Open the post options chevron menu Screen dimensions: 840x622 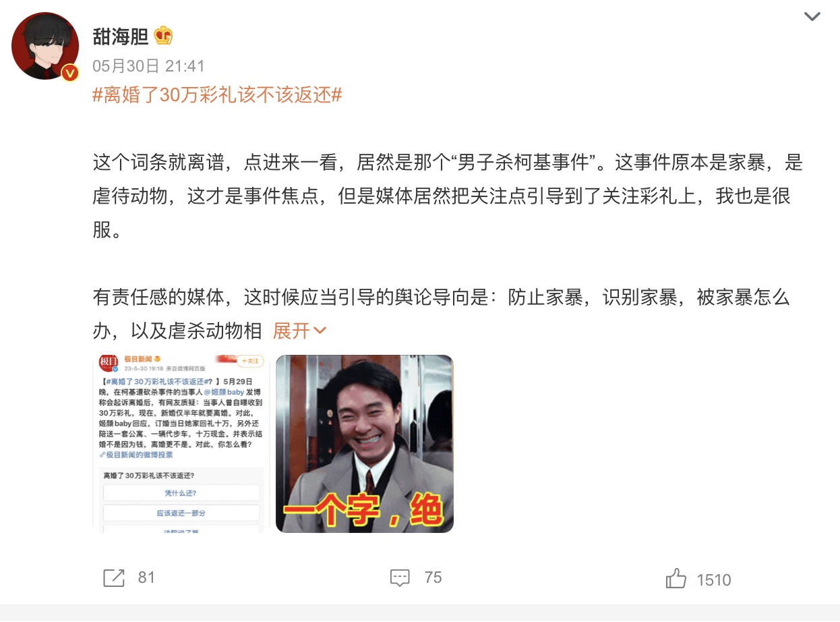[x=812, y=17]
